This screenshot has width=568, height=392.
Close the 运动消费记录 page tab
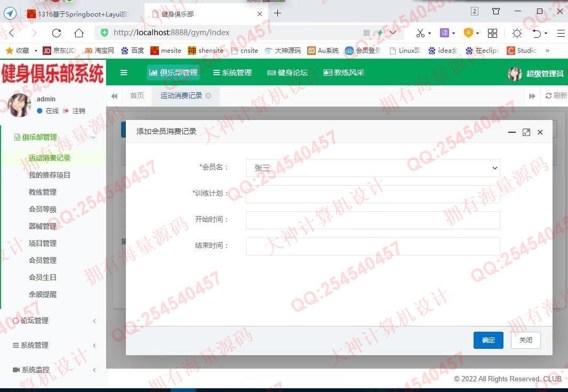click(209, 95)
